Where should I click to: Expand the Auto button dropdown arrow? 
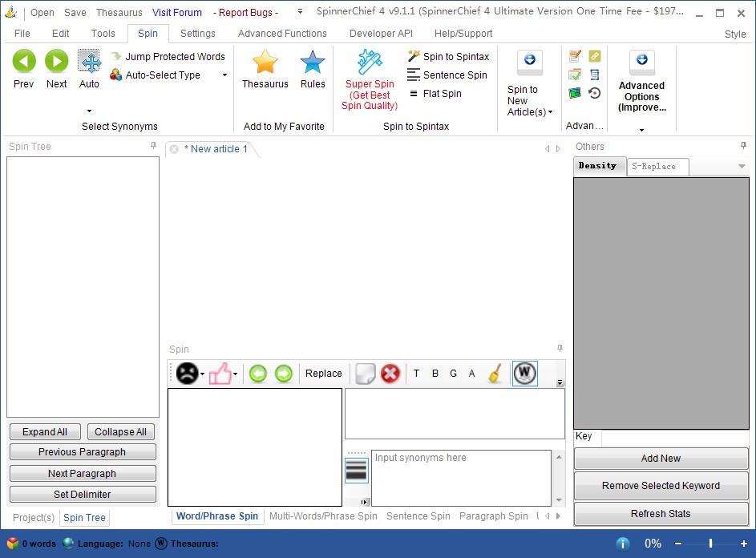[89, 111]
